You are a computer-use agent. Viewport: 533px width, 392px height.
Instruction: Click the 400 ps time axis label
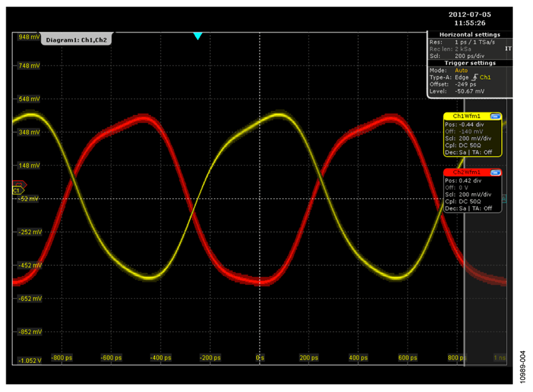coord(358,358)
